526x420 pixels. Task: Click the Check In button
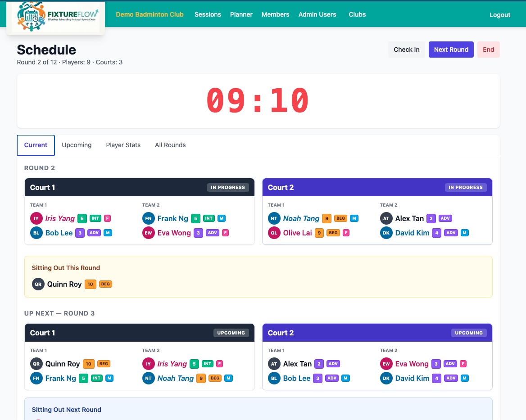point(407,50)
